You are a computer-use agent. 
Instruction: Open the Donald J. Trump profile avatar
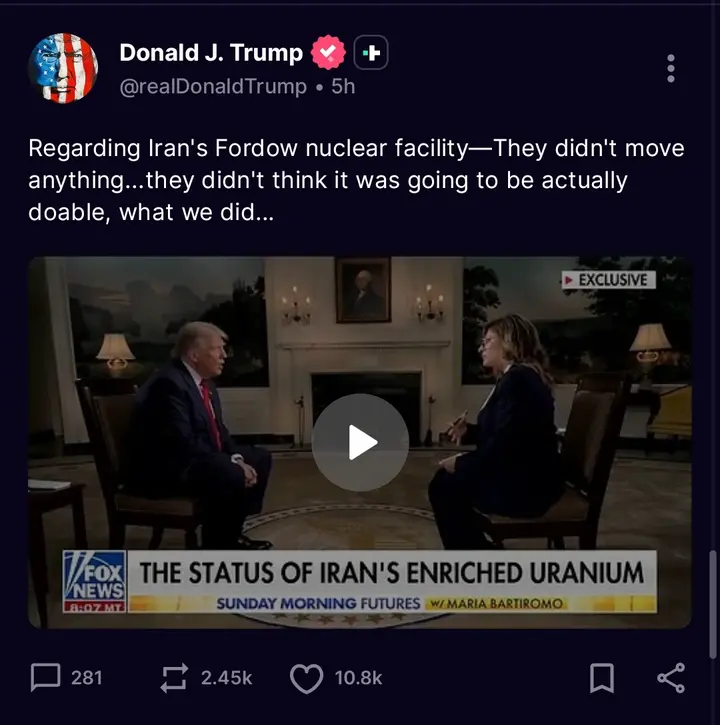pos(63,68)
